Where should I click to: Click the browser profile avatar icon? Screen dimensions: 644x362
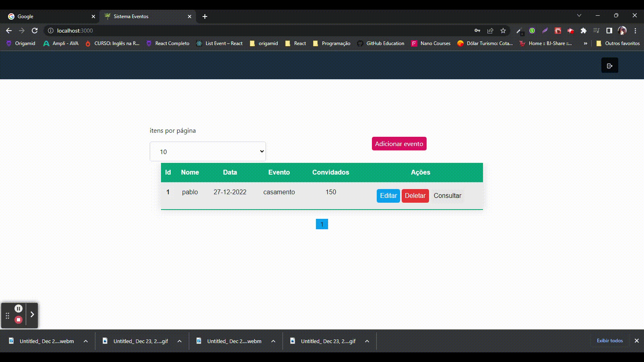pos(622,30)
